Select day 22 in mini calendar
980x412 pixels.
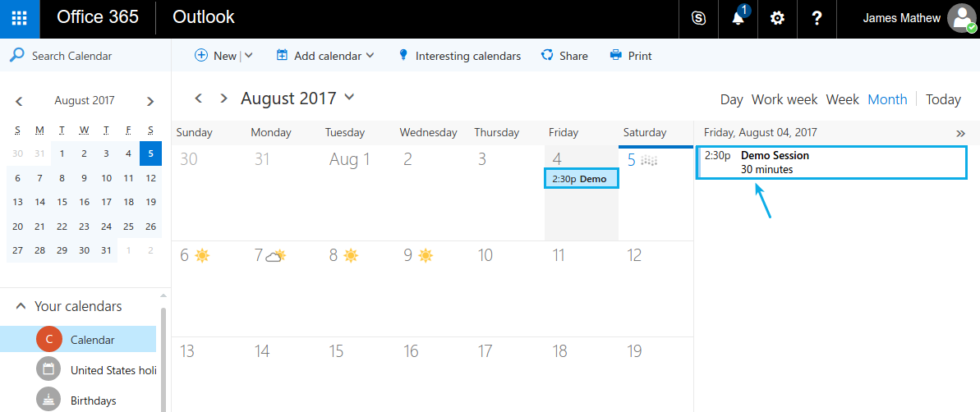coord(62,226)
